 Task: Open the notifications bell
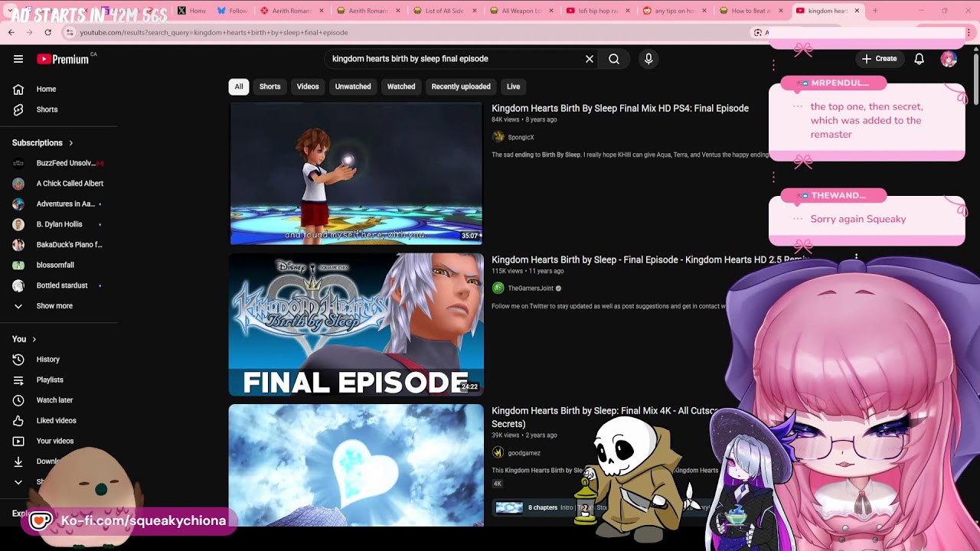coord(920,59)
